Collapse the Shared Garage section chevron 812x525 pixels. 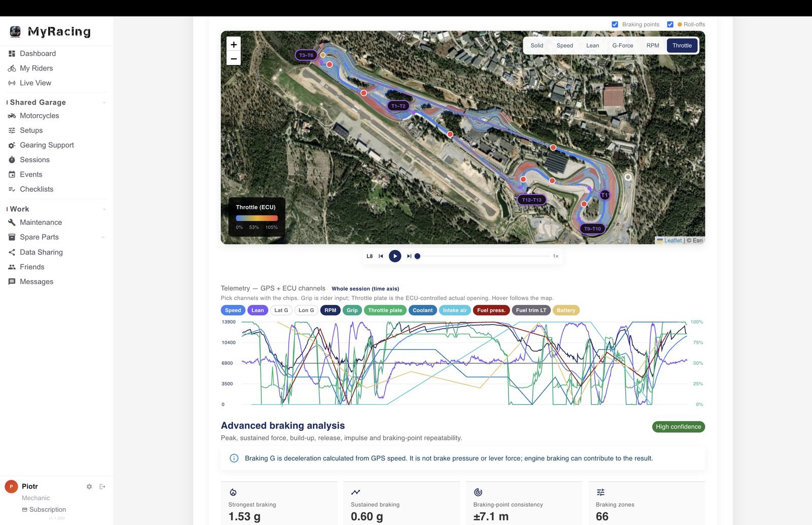[104, 102]
